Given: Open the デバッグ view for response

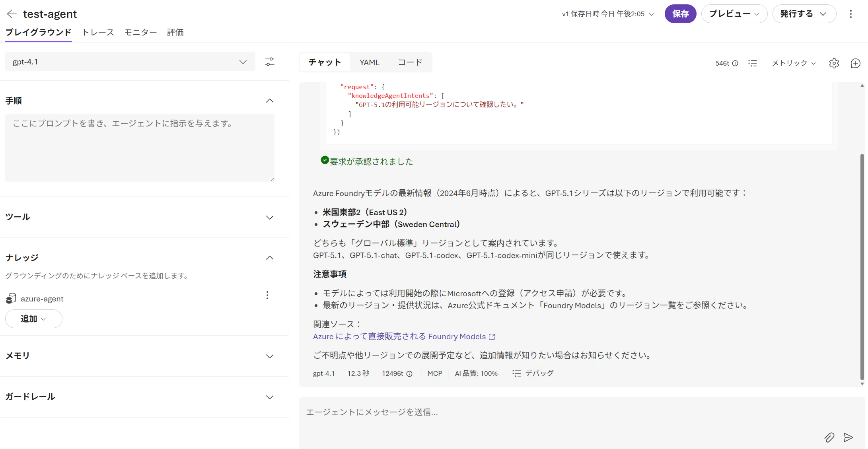Looking at the screenshot, I should coord(533,373).
